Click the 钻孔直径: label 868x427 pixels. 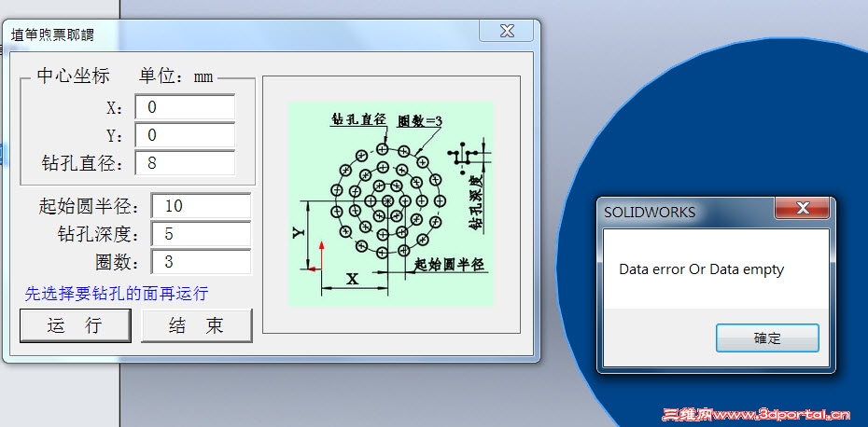pyautogui.click(x=83, y=163)
